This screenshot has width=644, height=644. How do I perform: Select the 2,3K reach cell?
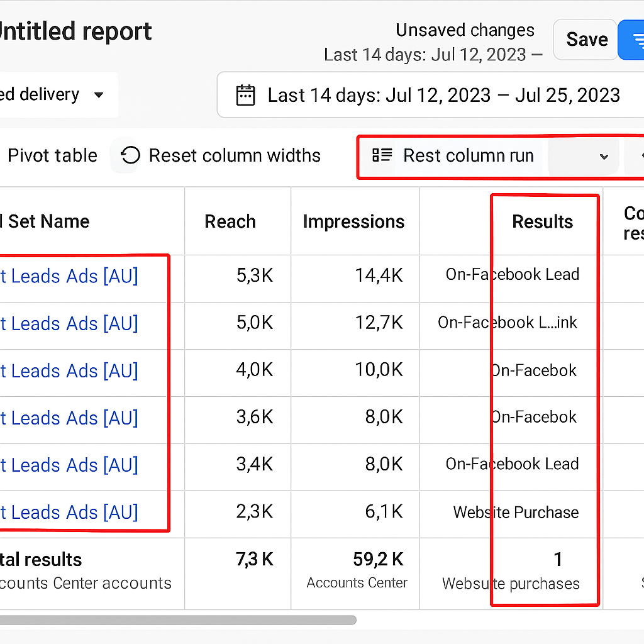pos(255,511)
